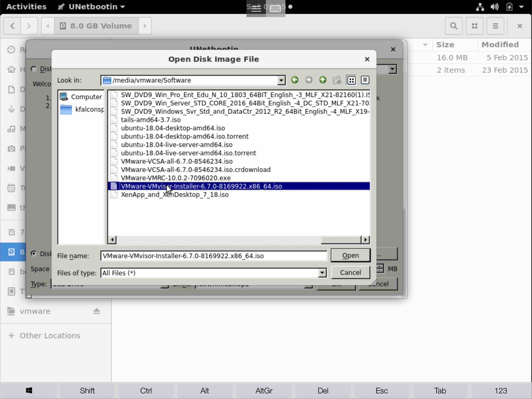
Task: Open the system menu dropdown arrow
Action: pos(521,7)
